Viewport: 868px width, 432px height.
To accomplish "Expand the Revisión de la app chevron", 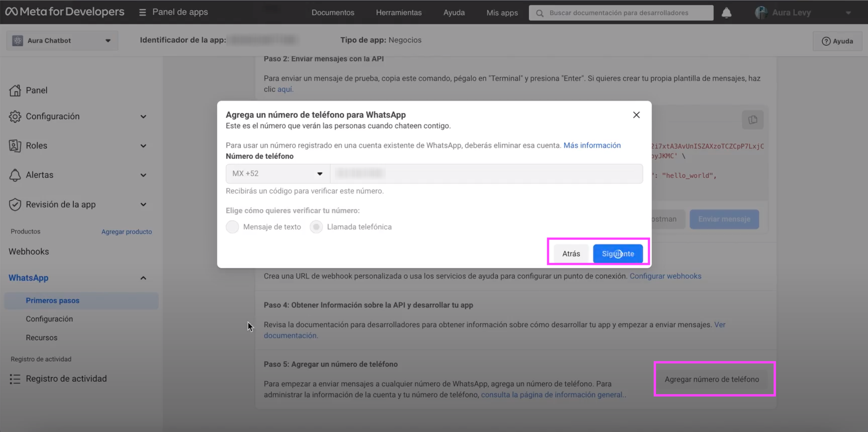I will pos(143,205).
